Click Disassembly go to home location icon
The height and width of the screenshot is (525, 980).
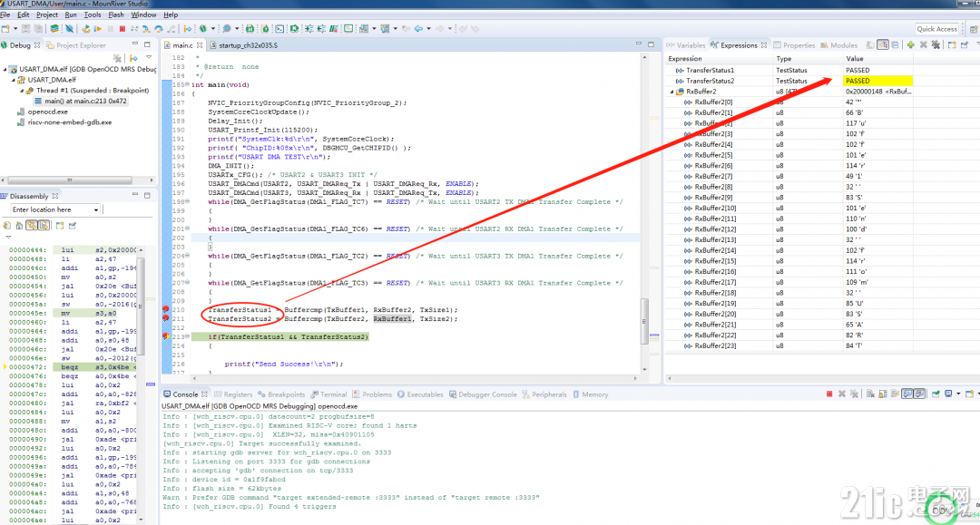(x=19, y=226)
